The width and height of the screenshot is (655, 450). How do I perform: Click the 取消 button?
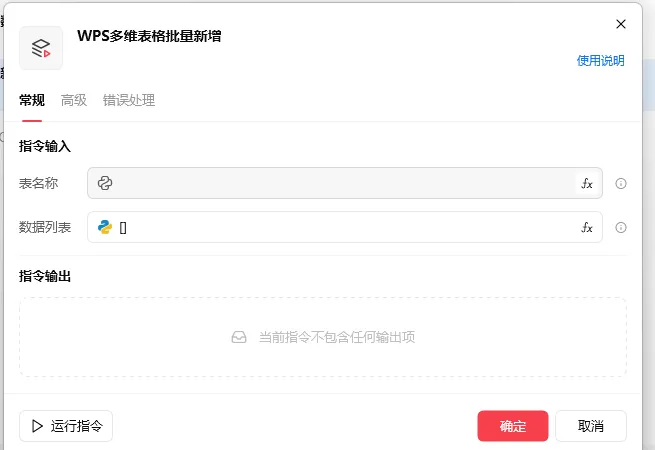pyautogui.click(x=591, y=426)
